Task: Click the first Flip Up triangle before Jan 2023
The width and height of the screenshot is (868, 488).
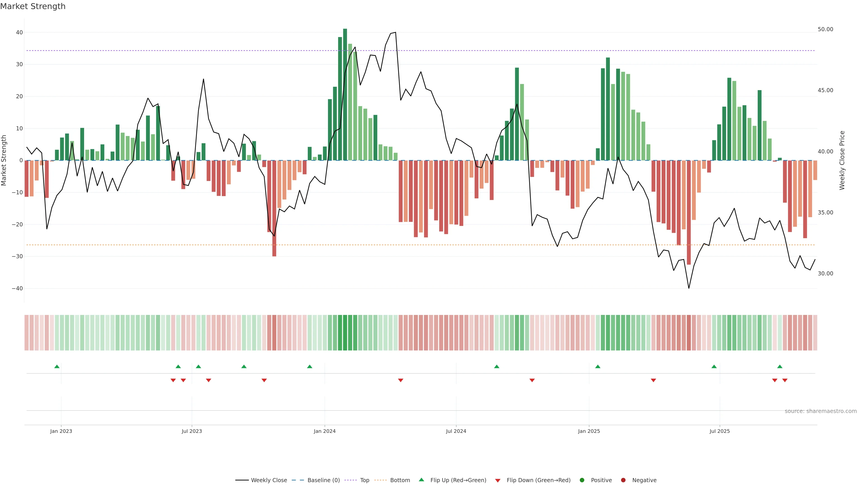Action: coord(57,366)
